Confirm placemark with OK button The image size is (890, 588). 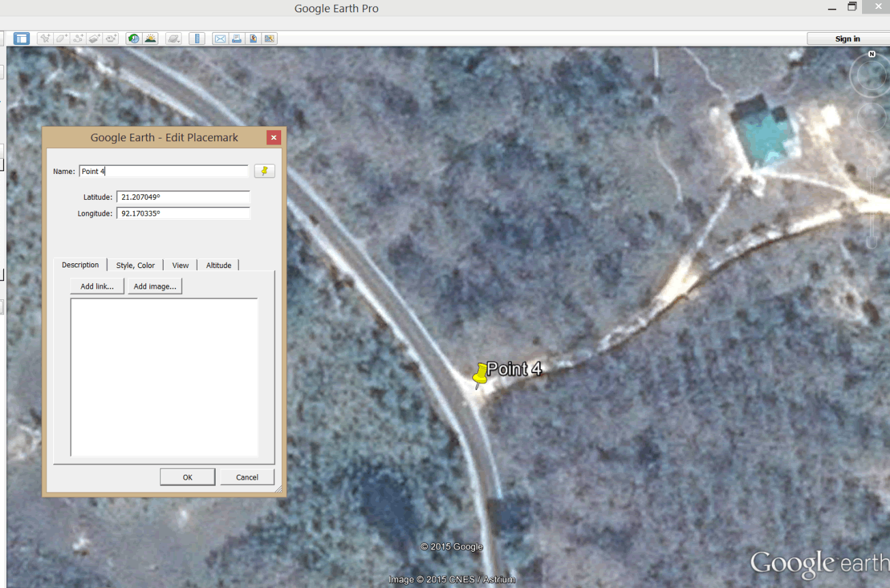[188, 477]
